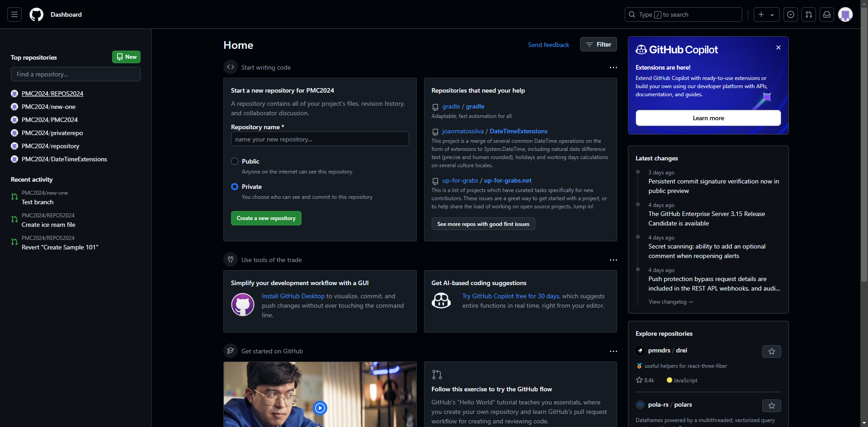
Task: Open the Issues icon in header
Action: coord(791,14)
